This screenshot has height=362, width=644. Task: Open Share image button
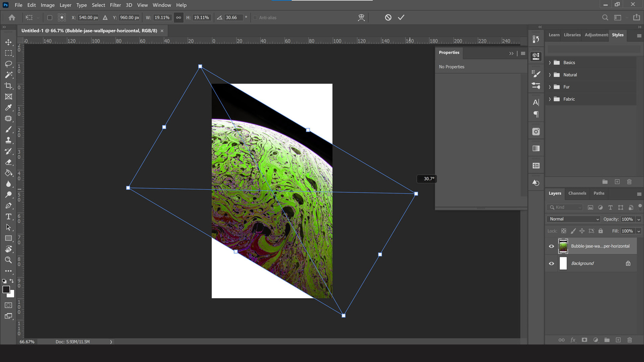pyautogui.click(x=637, y=18)
